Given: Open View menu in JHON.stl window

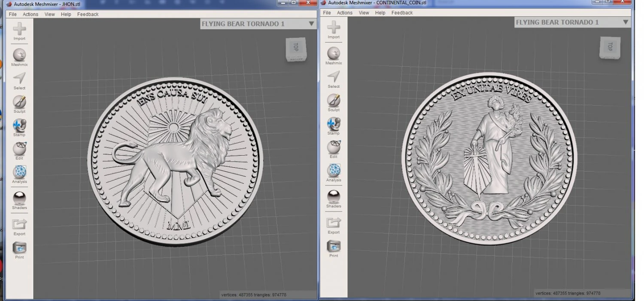Looking at the screenshot, I should pyautogui.click(x=50, y=14).
